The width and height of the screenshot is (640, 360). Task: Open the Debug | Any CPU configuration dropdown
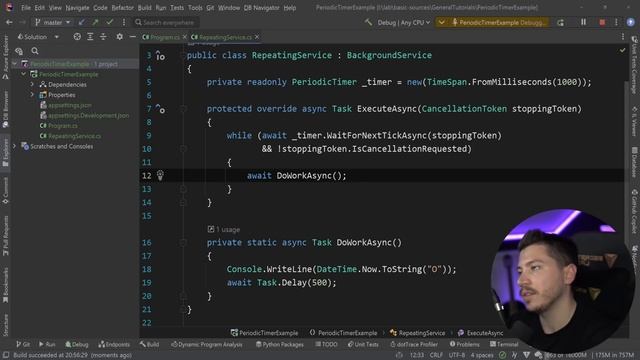(403, 22)
